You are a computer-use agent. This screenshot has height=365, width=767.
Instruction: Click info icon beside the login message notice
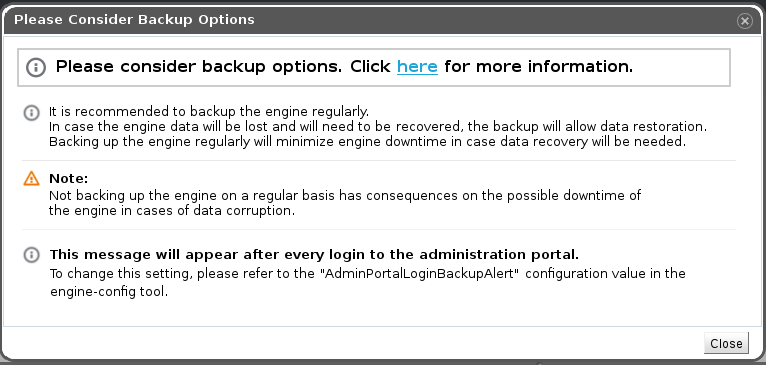coord(31,255)
